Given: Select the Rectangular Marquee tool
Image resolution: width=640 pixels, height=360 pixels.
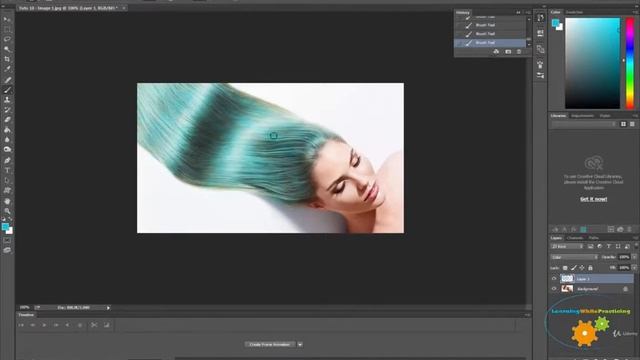Looking at the screenshot, I should tap(7, 29).
